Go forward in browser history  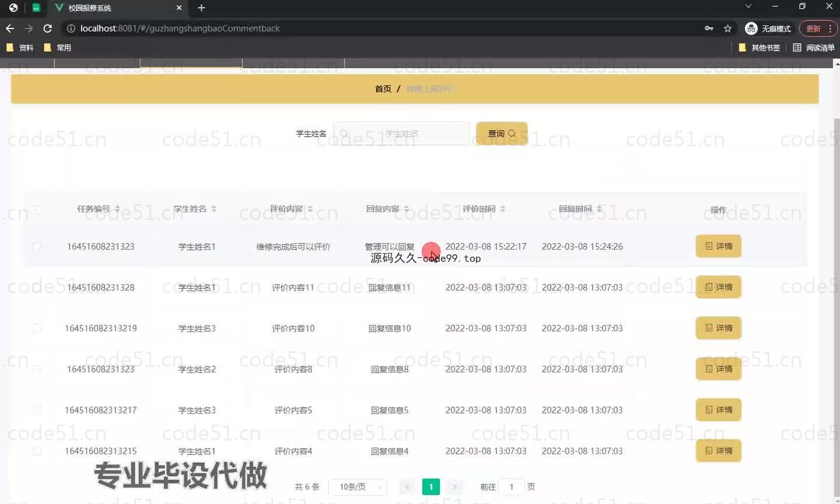[x=29, y=28]
